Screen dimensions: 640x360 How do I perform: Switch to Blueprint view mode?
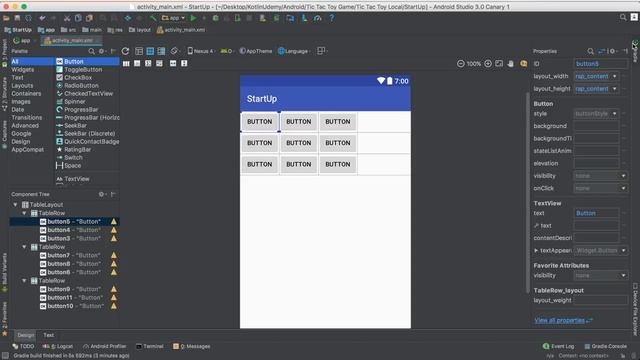coord(150,51)
